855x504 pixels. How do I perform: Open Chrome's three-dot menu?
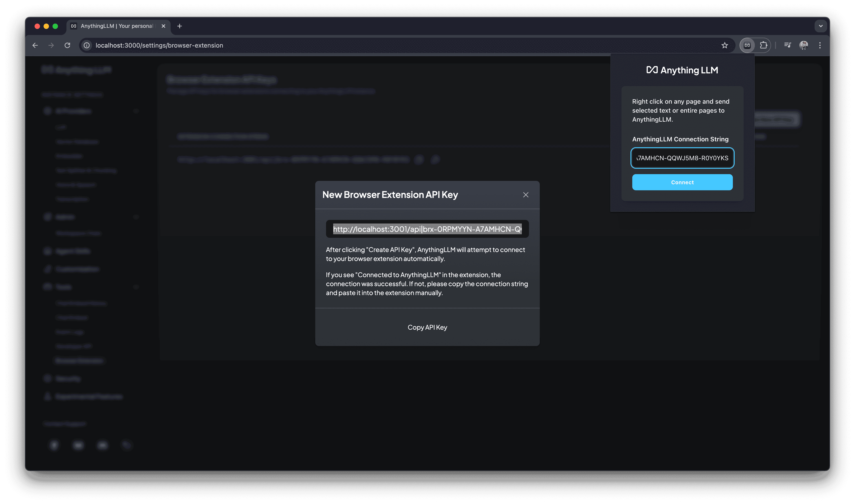coord(820,45)
